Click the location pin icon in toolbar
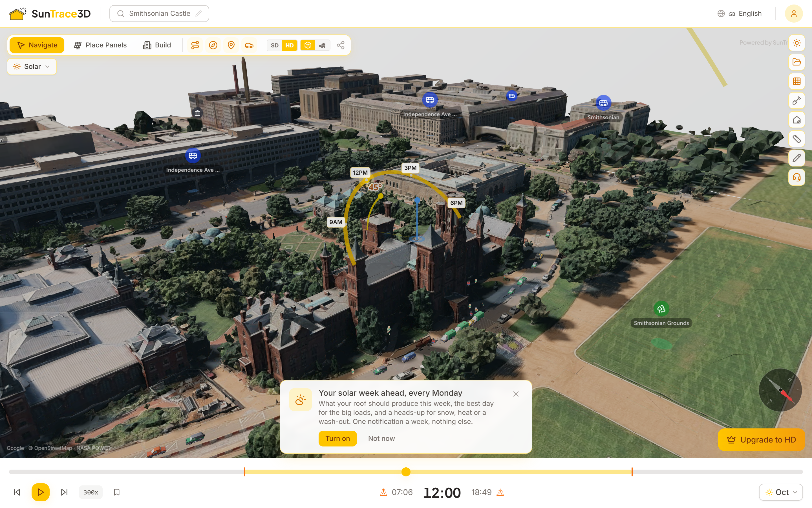This screenshot has height=508, width=812. [x=231, y=45]
